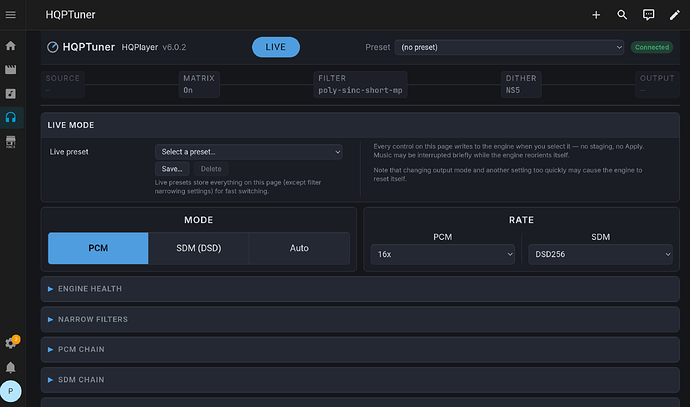Click the Connected status badge
The image size is (690, 407).
(652, 47)
